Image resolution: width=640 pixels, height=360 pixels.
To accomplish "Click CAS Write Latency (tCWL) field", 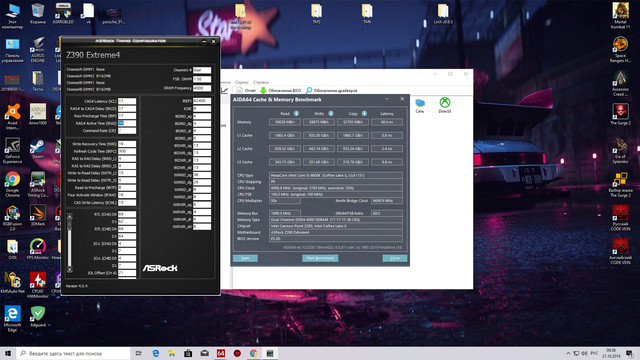I will tap(127, 202).
